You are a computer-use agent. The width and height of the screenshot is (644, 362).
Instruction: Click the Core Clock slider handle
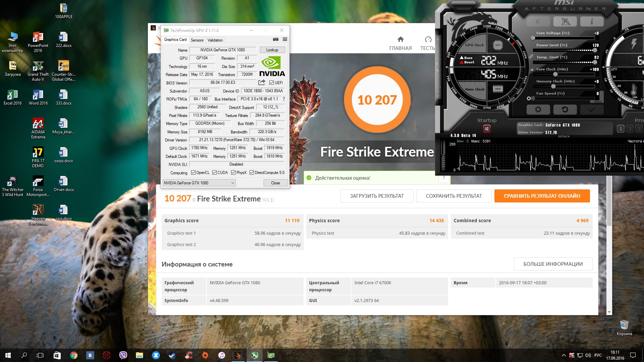click(x=555, y=74)
